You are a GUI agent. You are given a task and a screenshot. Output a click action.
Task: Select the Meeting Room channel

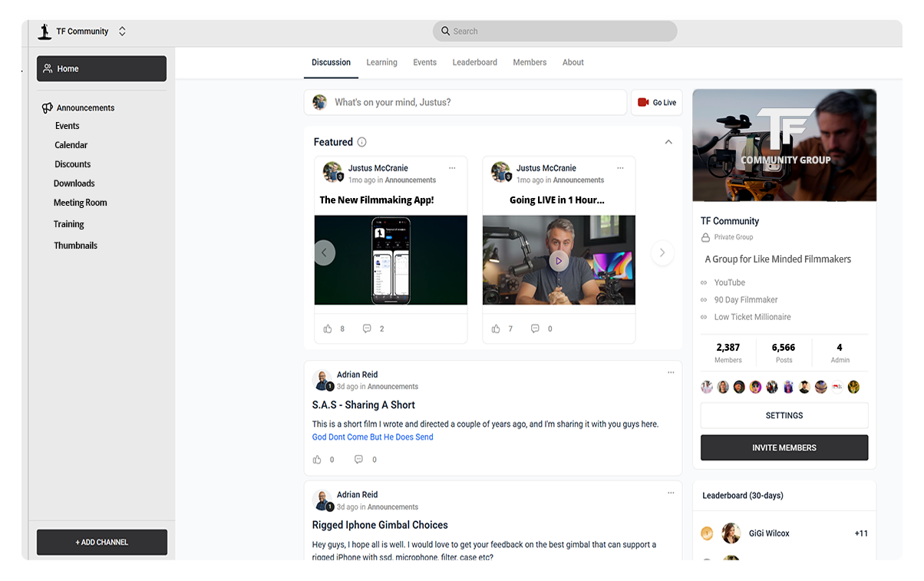point(80,203)
